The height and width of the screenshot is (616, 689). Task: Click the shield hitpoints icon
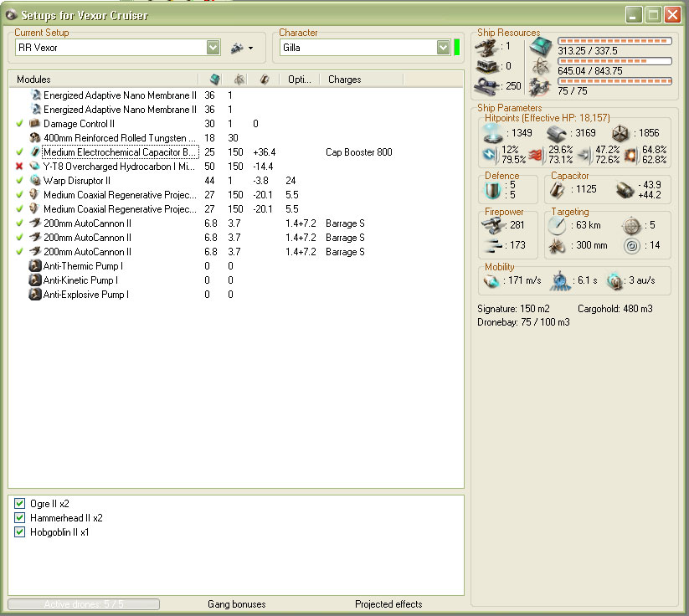point(491,132)
